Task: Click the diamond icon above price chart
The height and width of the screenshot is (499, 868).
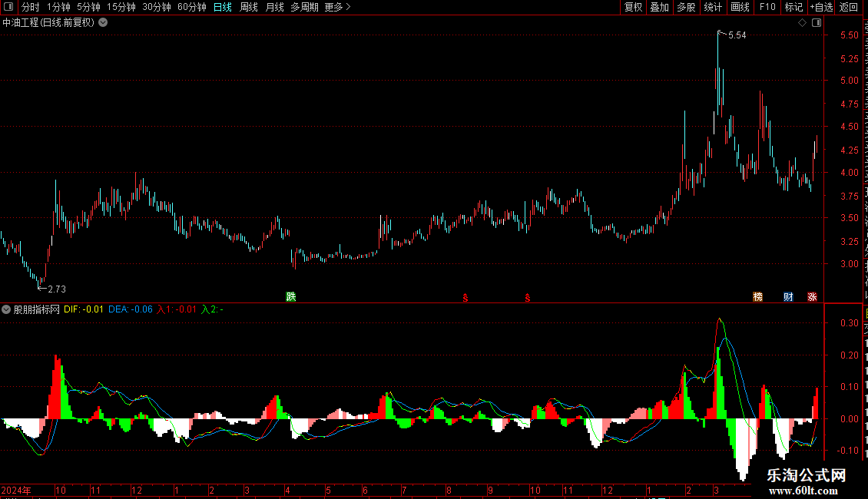Action: pos(802,23)
